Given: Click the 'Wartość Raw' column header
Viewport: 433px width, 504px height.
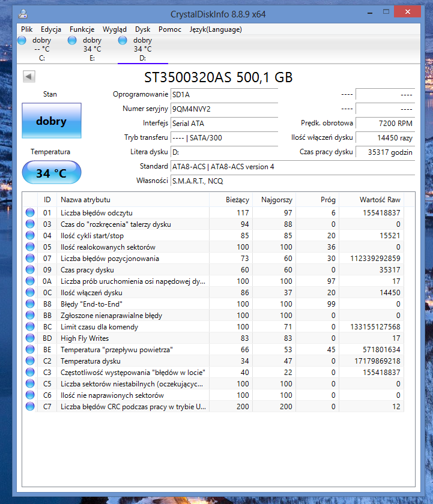Looking at the screenshot, I should (372, 200).
